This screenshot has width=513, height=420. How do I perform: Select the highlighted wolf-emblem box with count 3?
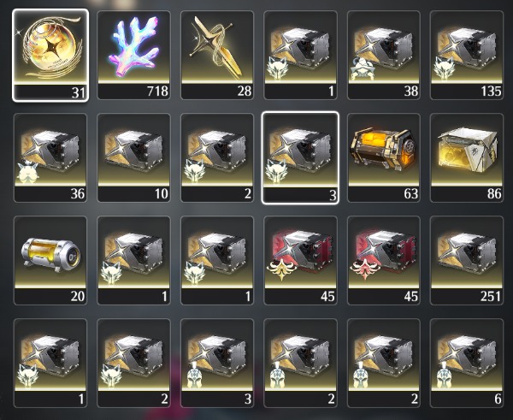(x=300, y=157)
